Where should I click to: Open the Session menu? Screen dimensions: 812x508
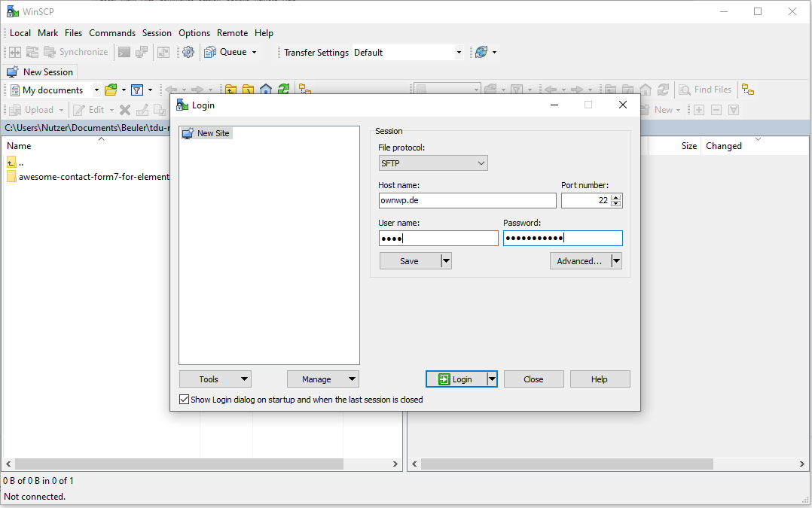157,32
